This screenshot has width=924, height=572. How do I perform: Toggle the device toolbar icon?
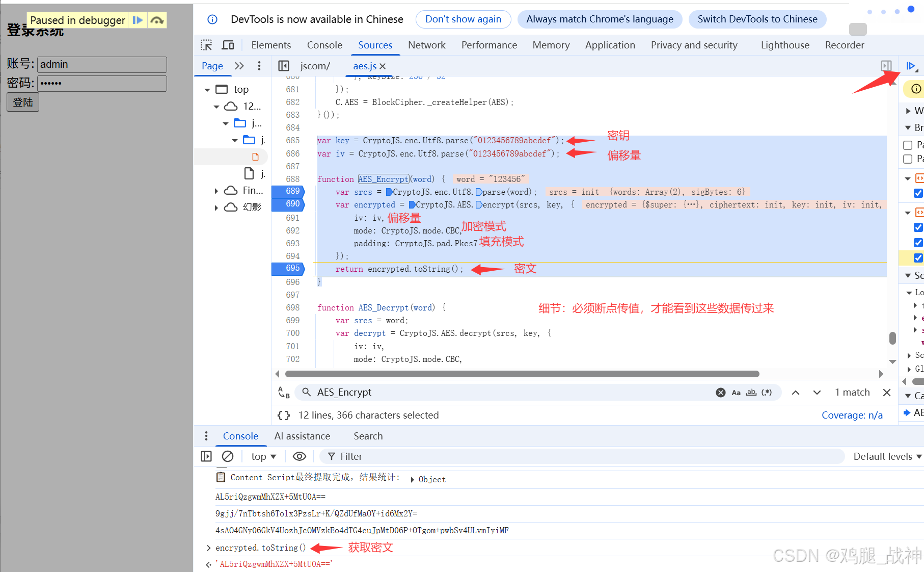228,45
